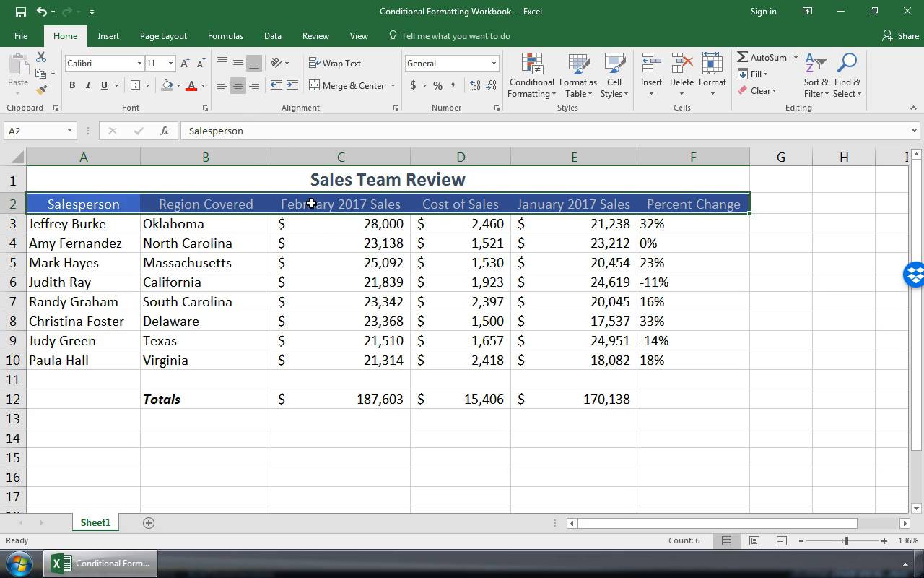Viewport: 924px width, 578px height.
Task: Open the Page Layout tab
Action: (165, 35)
